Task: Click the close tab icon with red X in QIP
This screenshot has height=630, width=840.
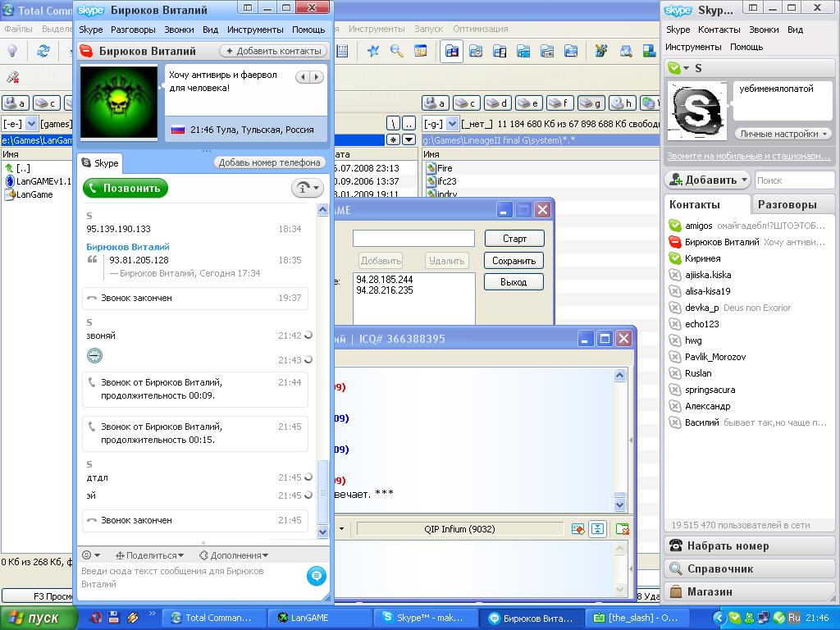Action: tap(622, 529)
